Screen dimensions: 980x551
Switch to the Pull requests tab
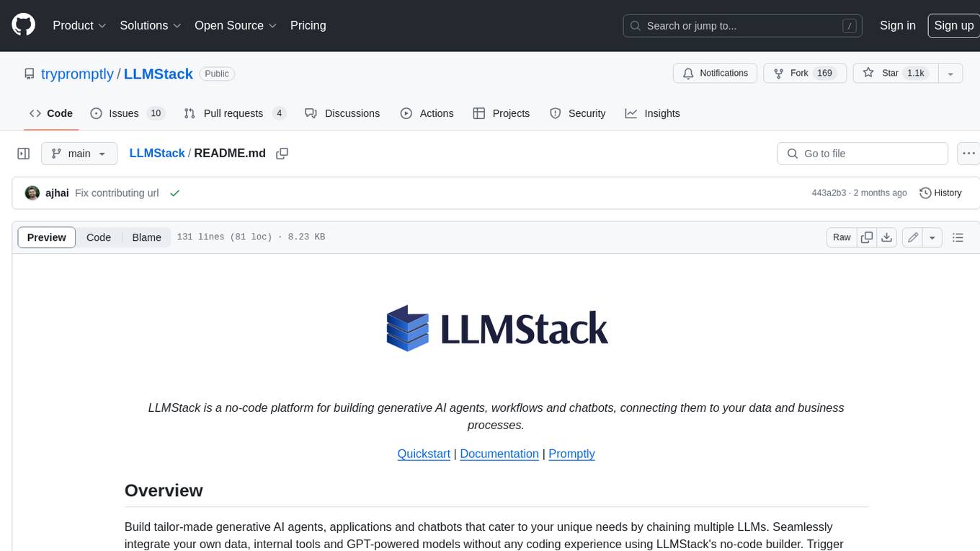(x=235, y=113)
